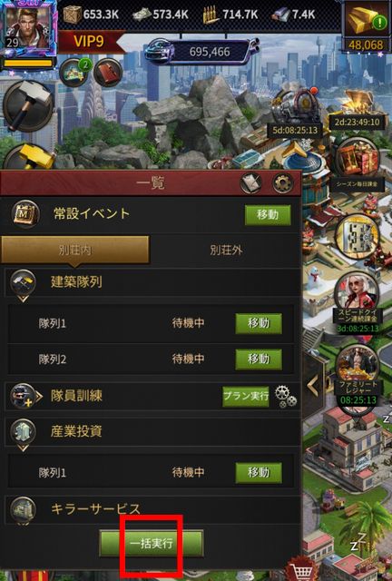The height and width of the screenshot is (581, 392).
Task: Open the hammer build icon
Action: tap(28, 106)
